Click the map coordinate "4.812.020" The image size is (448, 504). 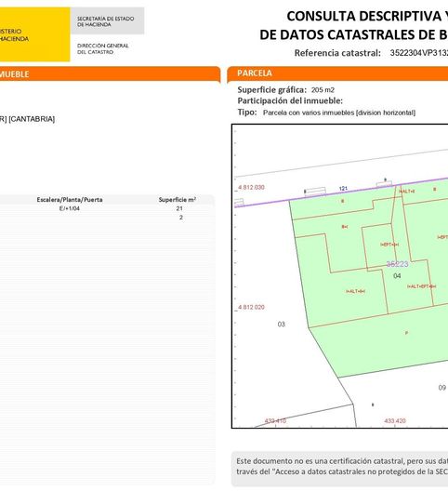coord(251,307)
